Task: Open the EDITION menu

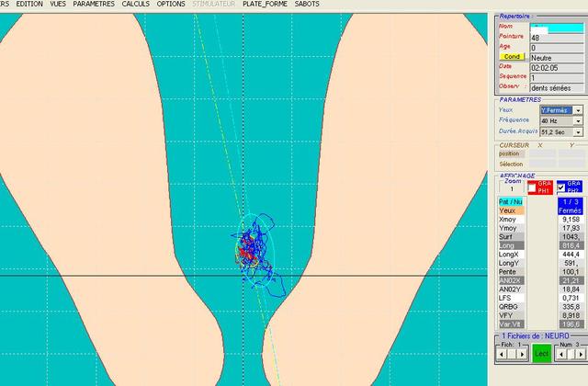Action: click(29, 5)
